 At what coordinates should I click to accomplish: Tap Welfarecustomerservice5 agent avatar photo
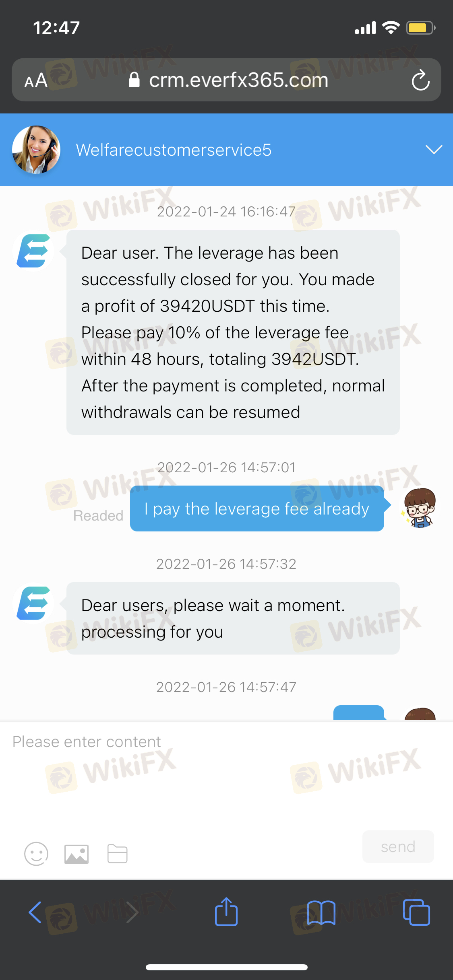pyautogui.click(x=36, y=150)
